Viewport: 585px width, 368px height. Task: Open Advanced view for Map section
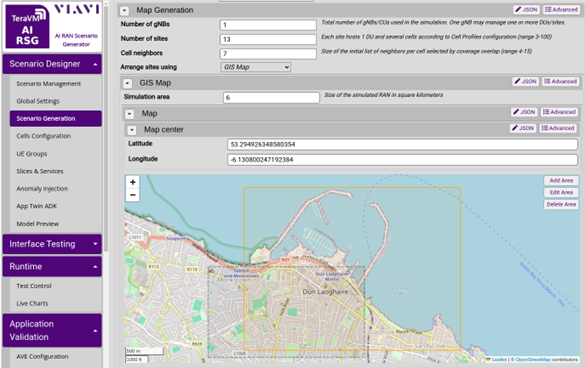click(x=559, y=112)
